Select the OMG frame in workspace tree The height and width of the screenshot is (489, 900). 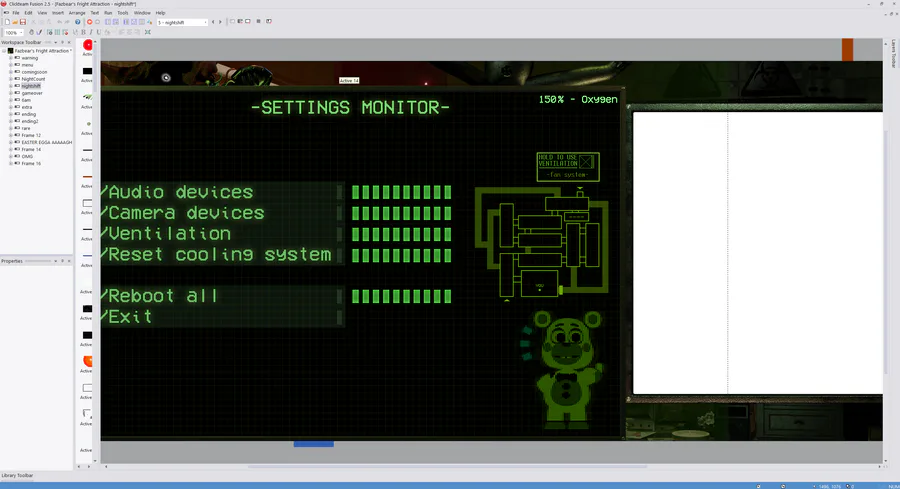(27, 156)
